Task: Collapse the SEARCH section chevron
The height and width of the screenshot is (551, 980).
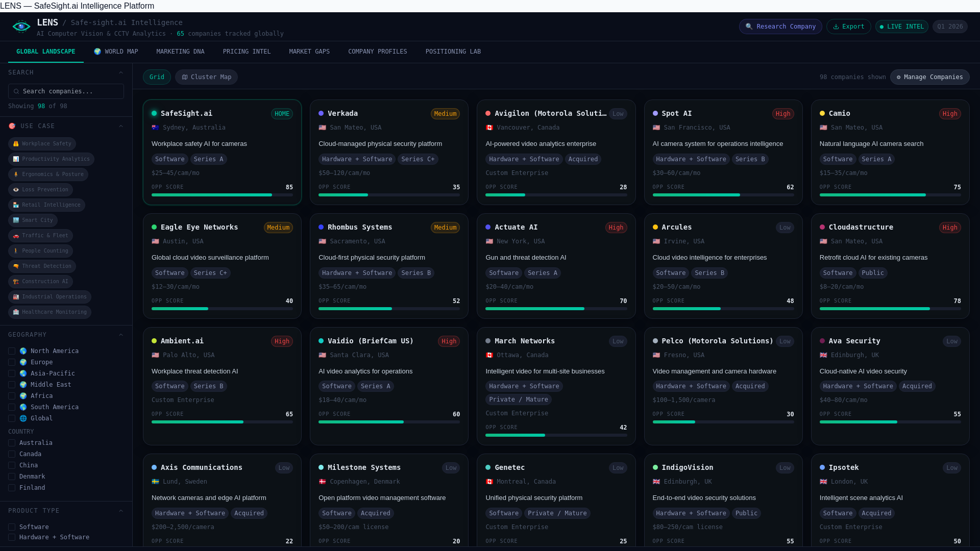Action: 121,72
